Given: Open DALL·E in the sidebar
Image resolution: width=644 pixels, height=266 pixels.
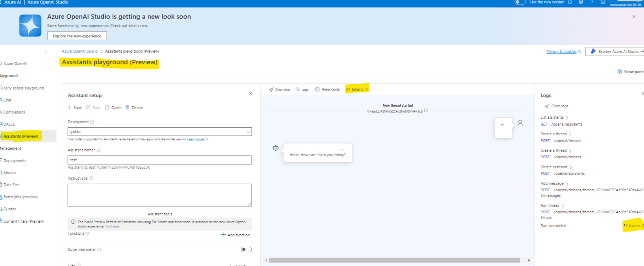Looking at the screenshot, I should click(9, 124).
